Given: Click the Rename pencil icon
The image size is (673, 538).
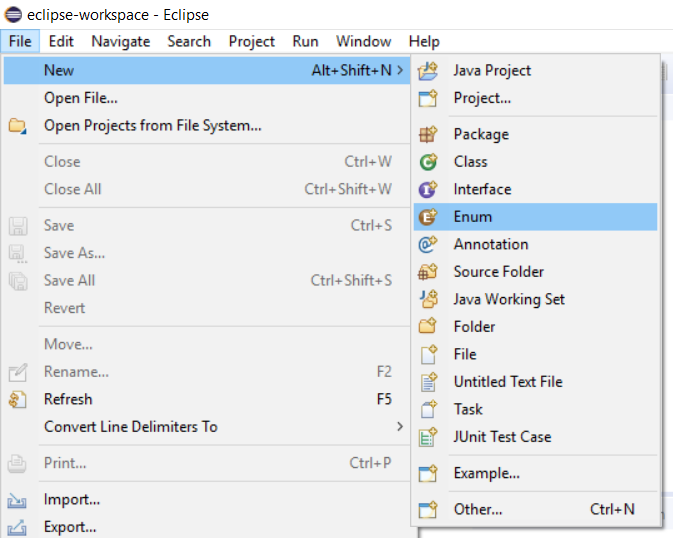Looking at the screenshot, I should coord(18,372).
